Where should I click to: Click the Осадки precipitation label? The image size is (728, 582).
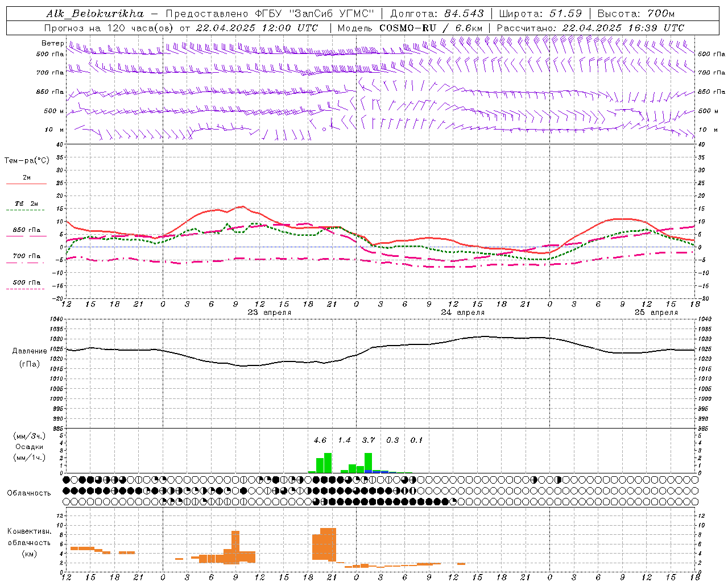click(29, 447)
